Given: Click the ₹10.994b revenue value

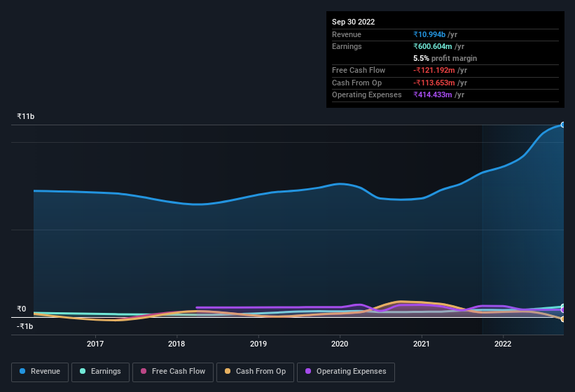Looking at the screenshot, I should click(x=429, y=34).
